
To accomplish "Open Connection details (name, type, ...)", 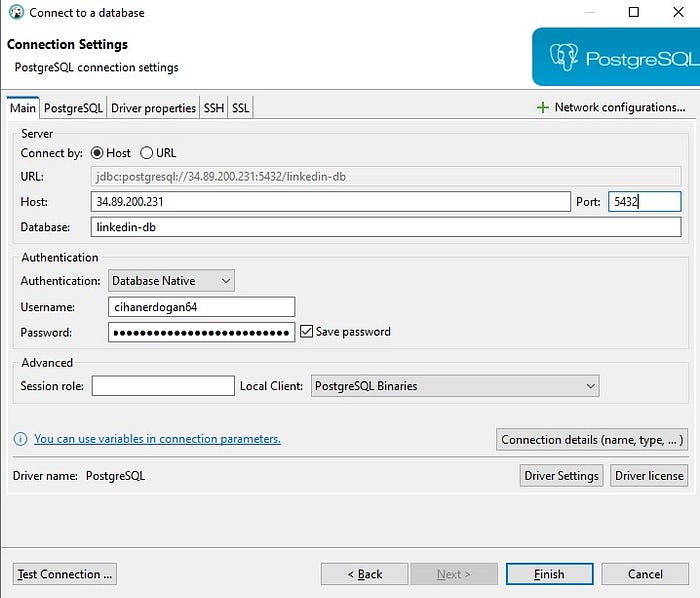I will pos(592,440).
